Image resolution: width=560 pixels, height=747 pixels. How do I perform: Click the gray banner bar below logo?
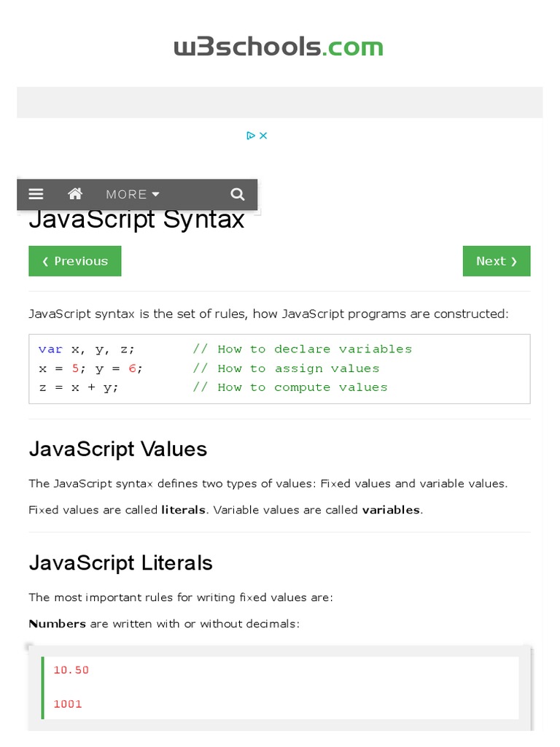(279, 102)
